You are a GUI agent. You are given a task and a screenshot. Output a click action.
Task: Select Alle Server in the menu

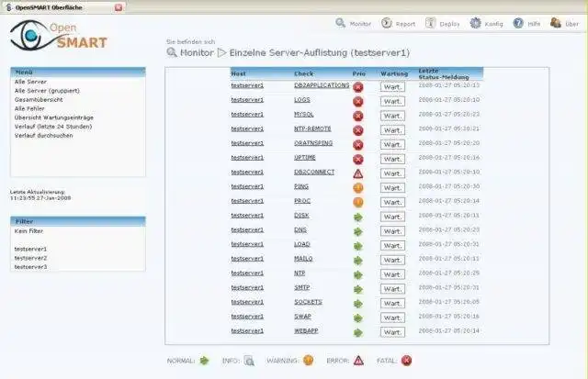tap(30, 82)
